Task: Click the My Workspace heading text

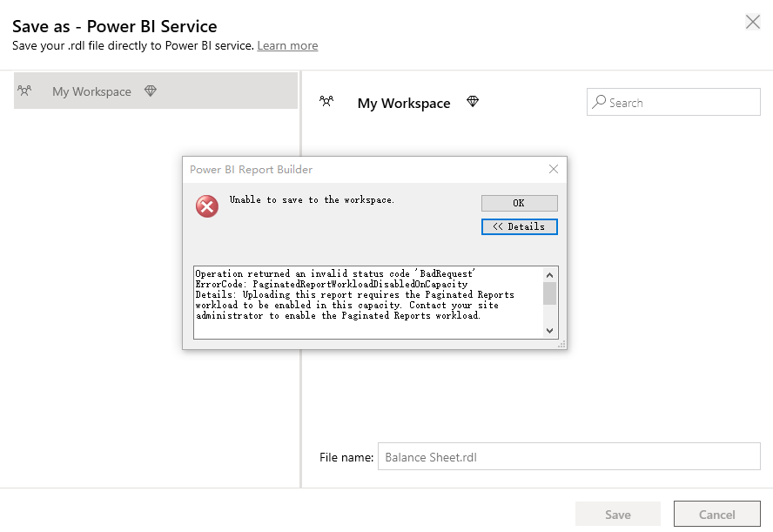Action: [404, 103]
